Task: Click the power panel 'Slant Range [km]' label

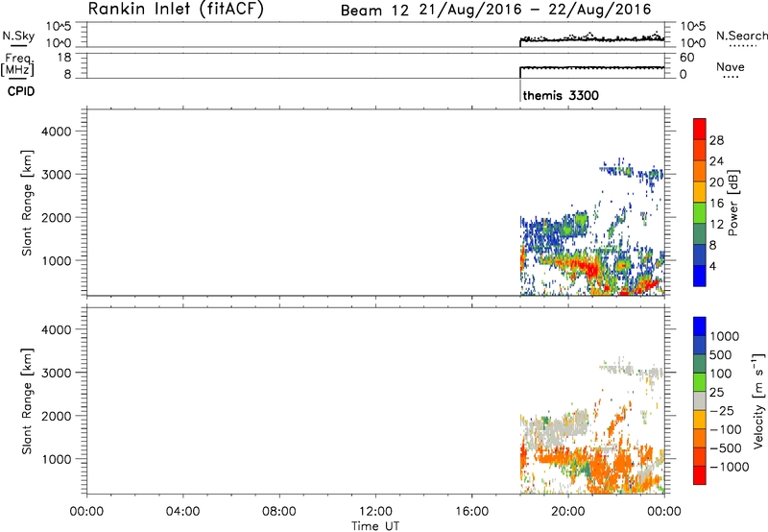Action: [27, 203]
